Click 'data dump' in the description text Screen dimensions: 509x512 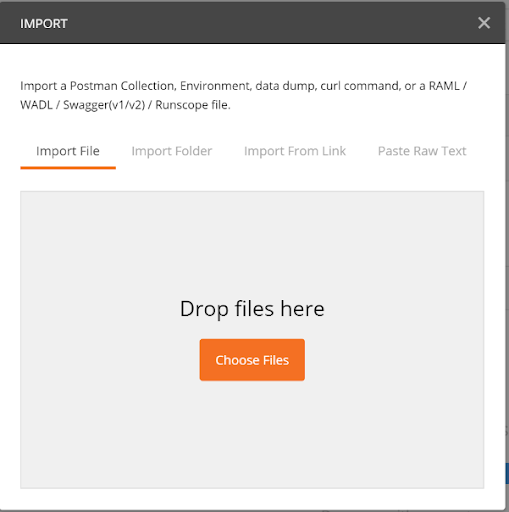[x=285, y=86]
